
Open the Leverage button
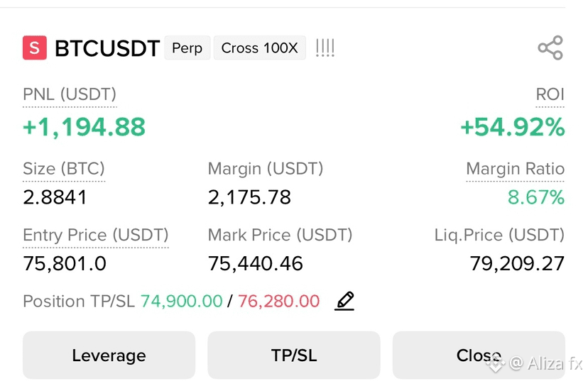coord(109,355)
